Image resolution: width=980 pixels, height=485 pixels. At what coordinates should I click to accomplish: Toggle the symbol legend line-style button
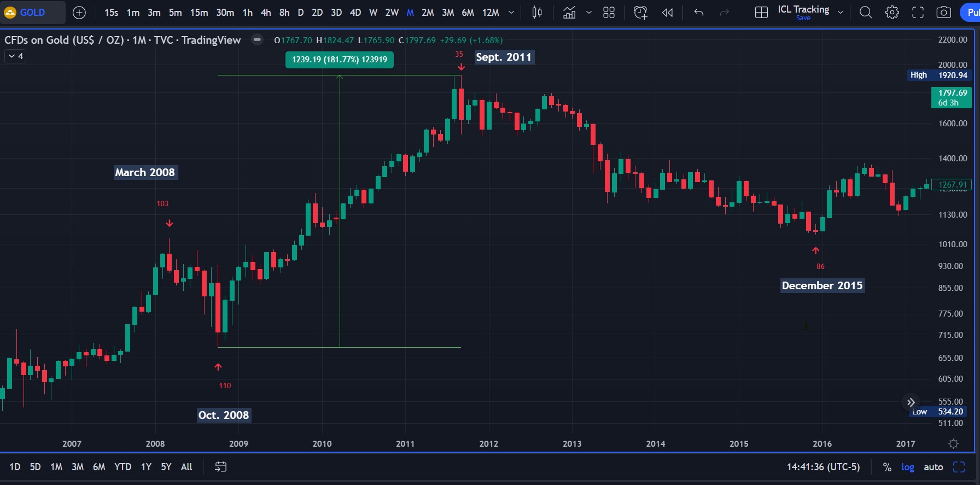point(257,39)
